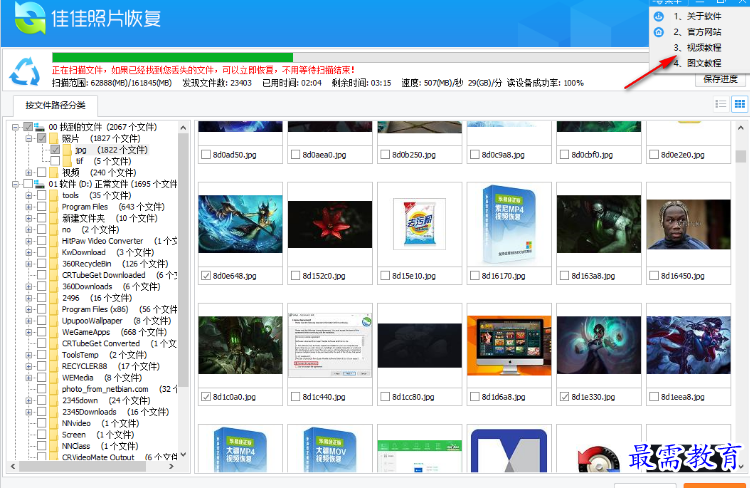Viewport: 750px width, 488px height.
Task: Click the 找到的文件 computer icon
Action: 40,127
